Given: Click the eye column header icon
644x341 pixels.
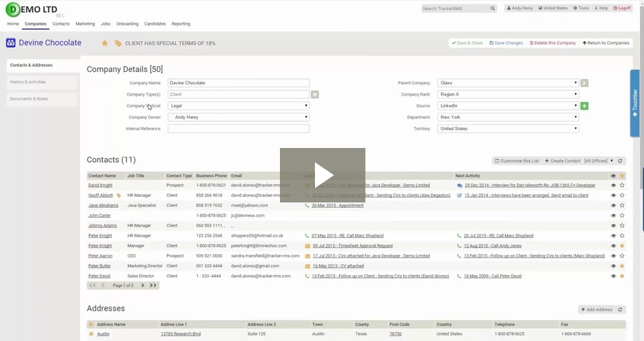Looking at the screenshot, I should [x=613, y=176].
